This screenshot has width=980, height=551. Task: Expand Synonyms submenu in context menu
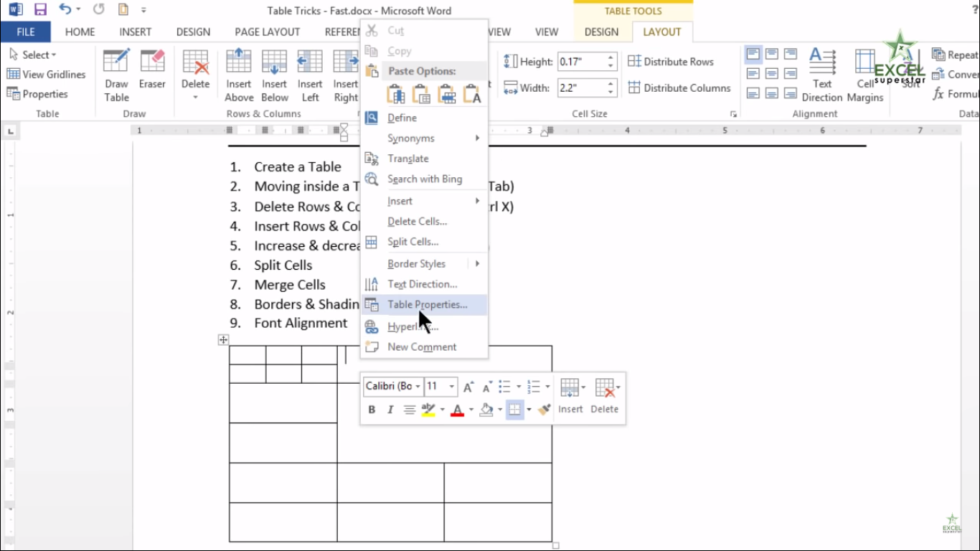424,138
